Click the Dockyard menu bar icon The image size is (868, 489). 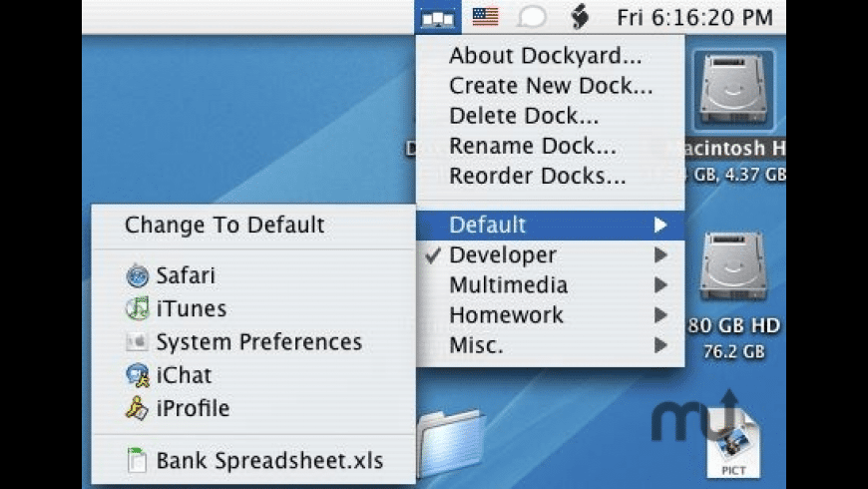pos(437,17)
